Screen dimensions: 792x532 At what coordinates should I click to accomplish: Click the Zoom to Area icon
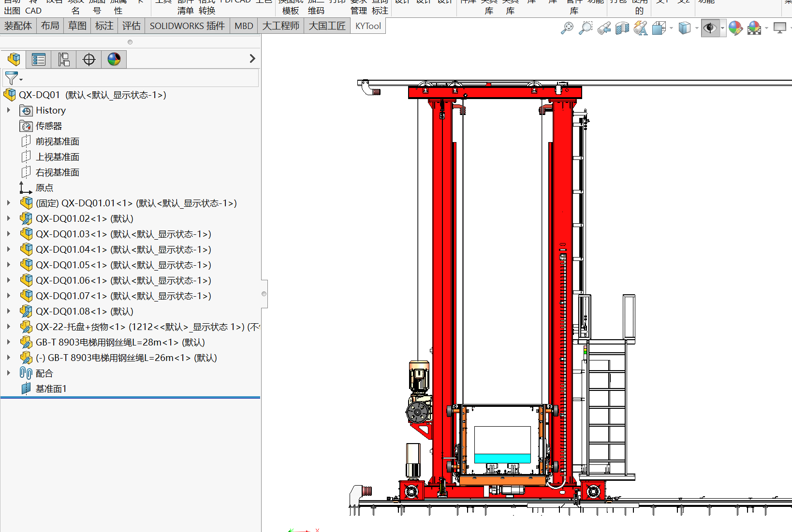(586, 29)
